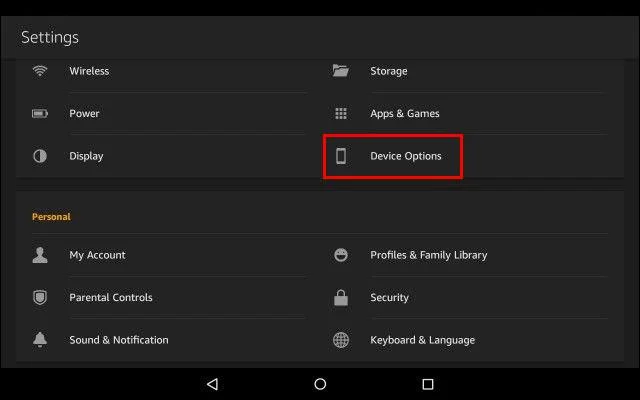Viewport: 640px width, 400px height.
Task: Click the Settings title
Action: pyautogui.click(x=50, y=38)
